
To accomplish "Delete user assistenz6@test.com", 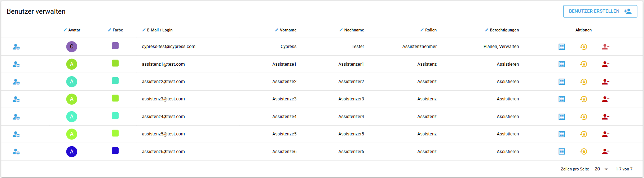I will (605, 152).
